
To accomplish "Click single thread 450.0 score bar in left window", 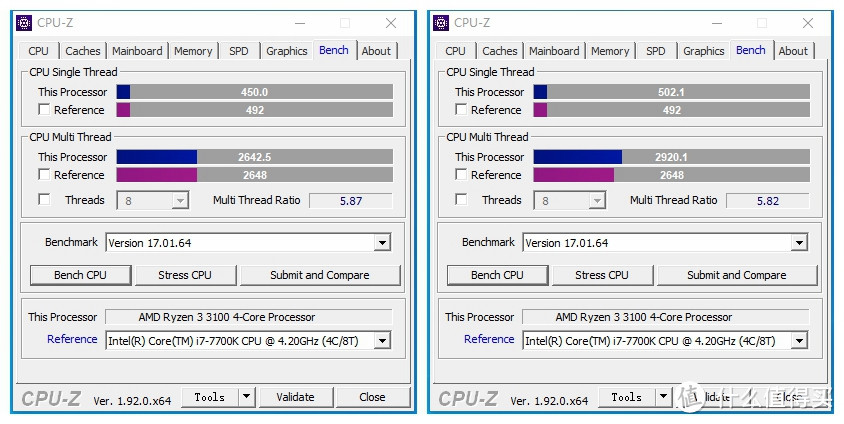I will point(255,92).
